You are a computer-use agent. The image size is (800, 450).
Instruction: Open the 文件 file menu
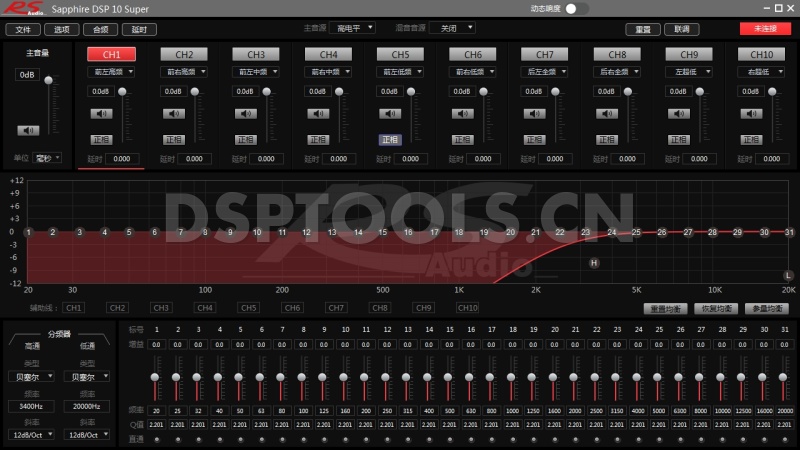point(23,30)
